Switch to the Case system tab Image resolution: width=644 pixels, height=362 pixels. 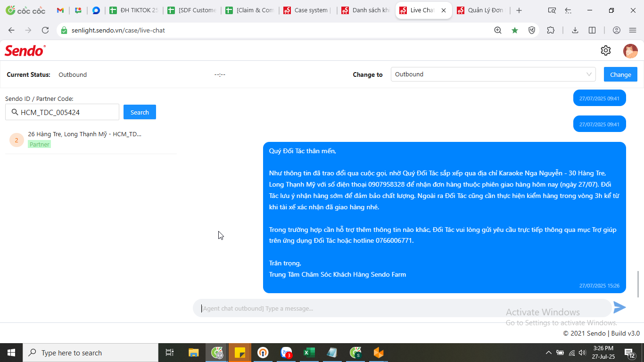[x=307, y=10]
